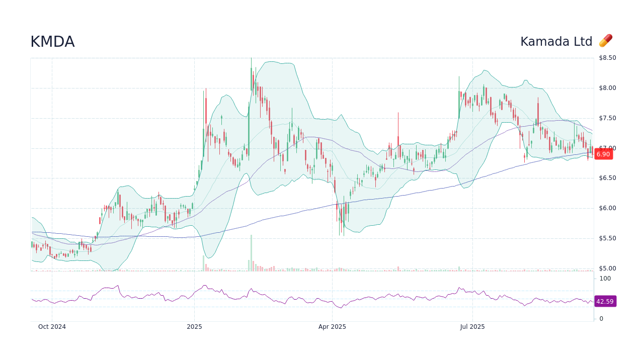Select the KMDA ticker symbol
This screenshot has height=362, width=644.
52,42
